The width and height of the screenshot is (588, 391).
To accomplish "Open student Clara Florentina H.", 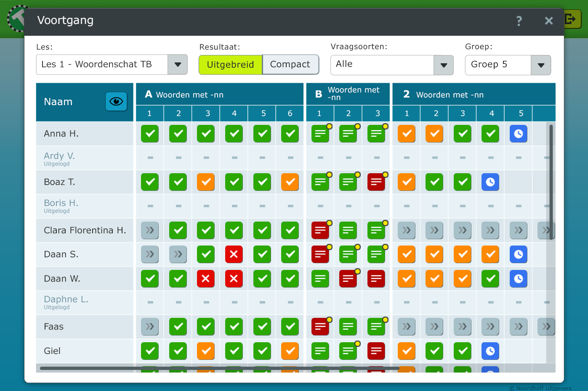I will pos(85,230).
